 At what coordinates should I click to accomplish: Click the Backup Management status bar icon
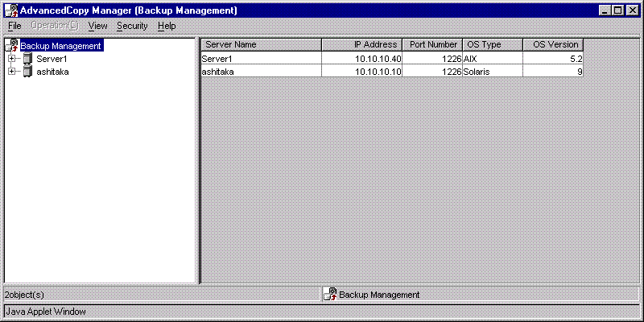coord(330,294)
